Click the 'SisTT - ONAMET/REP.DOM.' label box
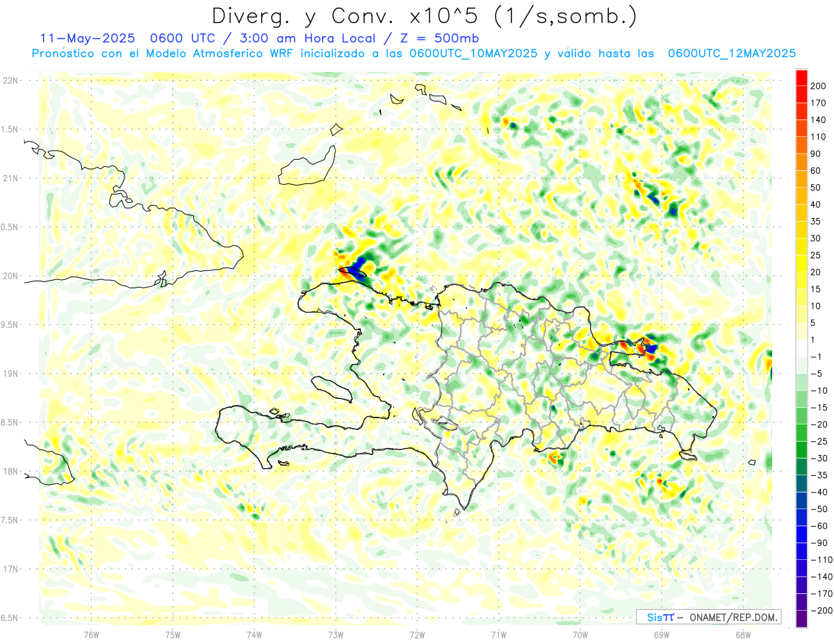The width and height of the screenshot is (834, 644). pos(708,616)
